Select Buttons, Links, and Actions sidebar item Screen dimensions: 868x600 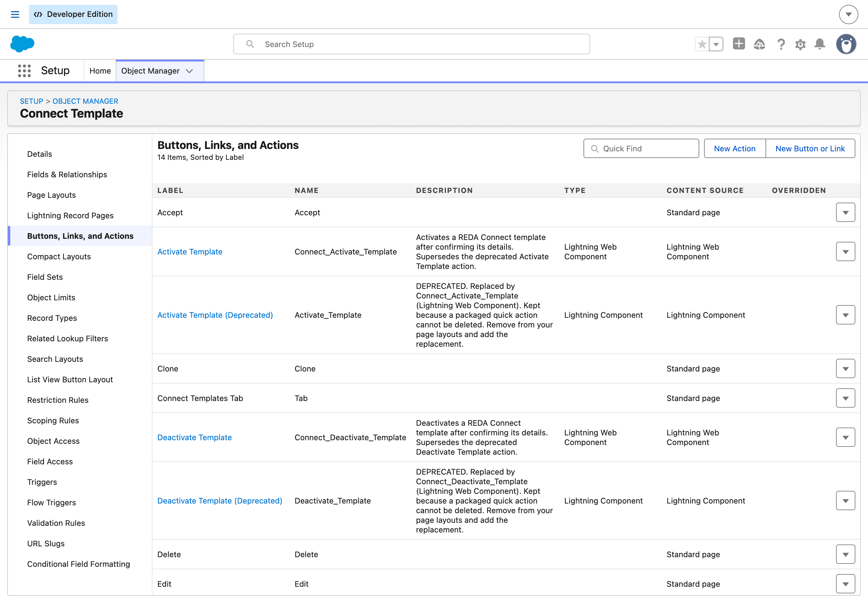pos(80,236)
